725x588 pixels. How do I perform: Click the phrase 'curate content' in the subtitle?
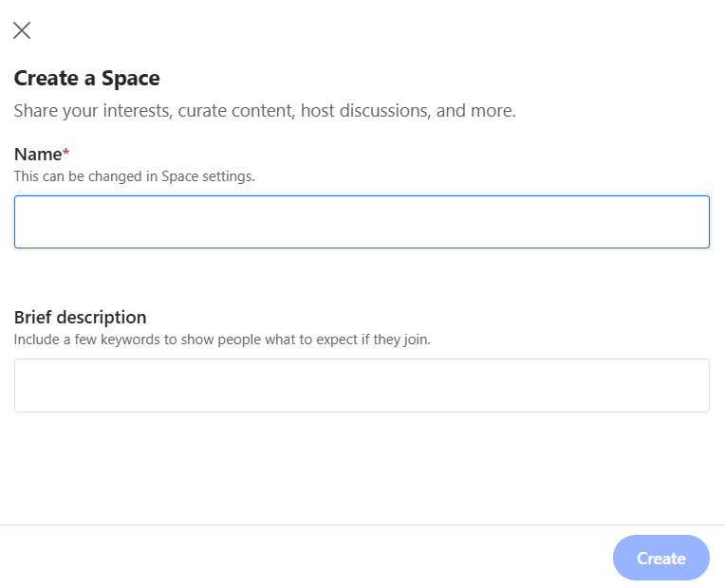(236, 111)
